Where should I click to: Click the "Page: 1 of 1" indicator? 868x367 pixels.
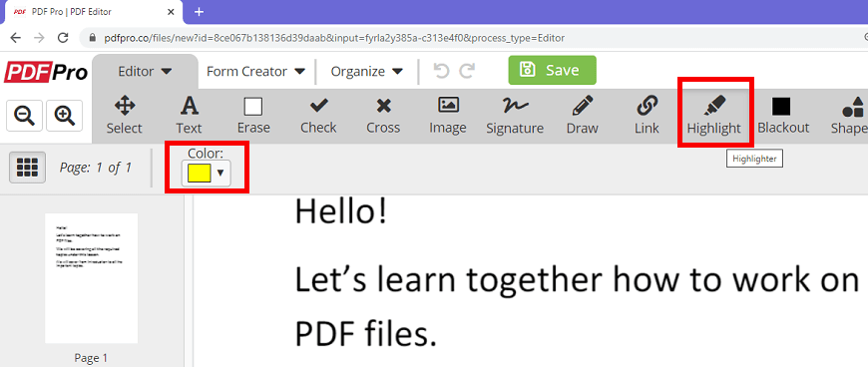click(x=96, y=168)
